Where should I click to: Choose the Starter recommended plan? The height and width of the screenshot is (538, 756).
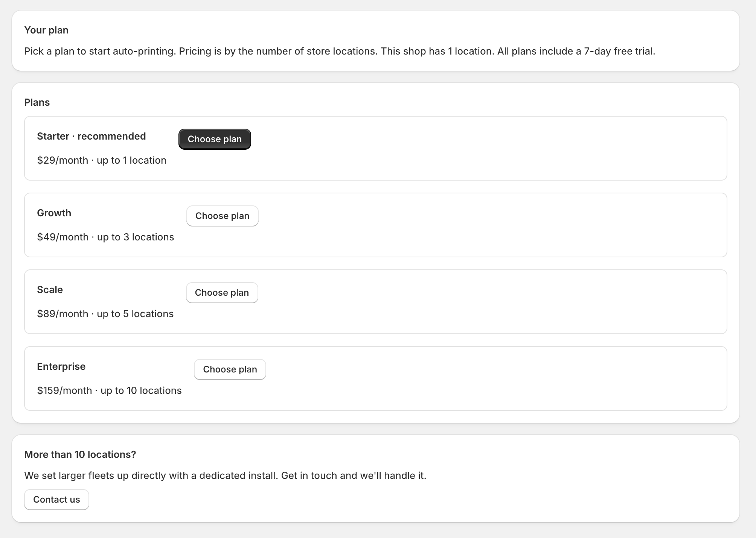(x=215, y=139)
